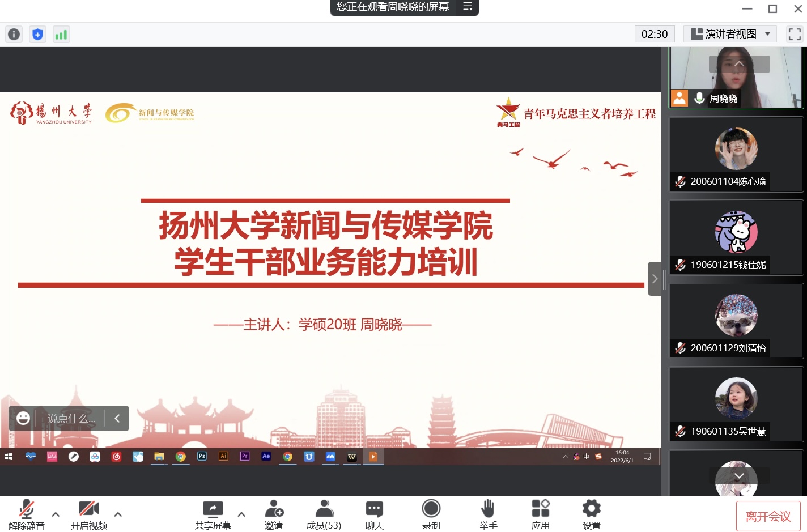This screenshot has height=532, width=807.
Task: Check network quality signal icon
Action: pos(61,35)
